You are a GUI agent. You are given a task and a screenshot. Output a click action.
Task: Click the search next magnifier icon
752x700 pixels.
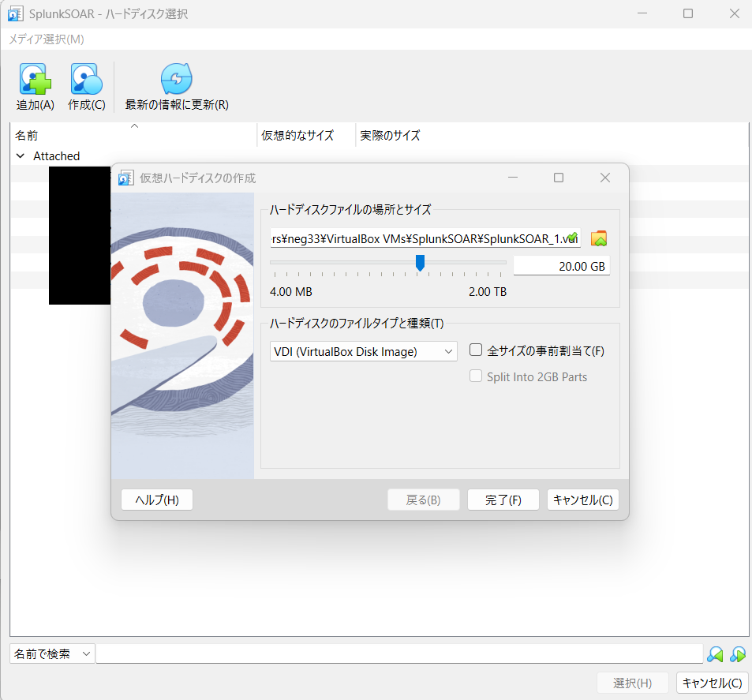pos(738,654)
